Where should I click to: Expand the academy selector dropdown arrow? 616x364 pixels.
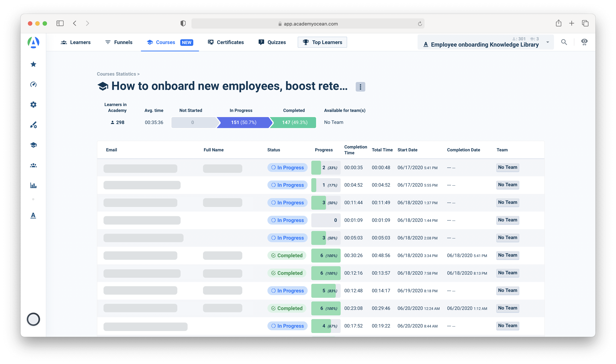[x=548, y=42]
